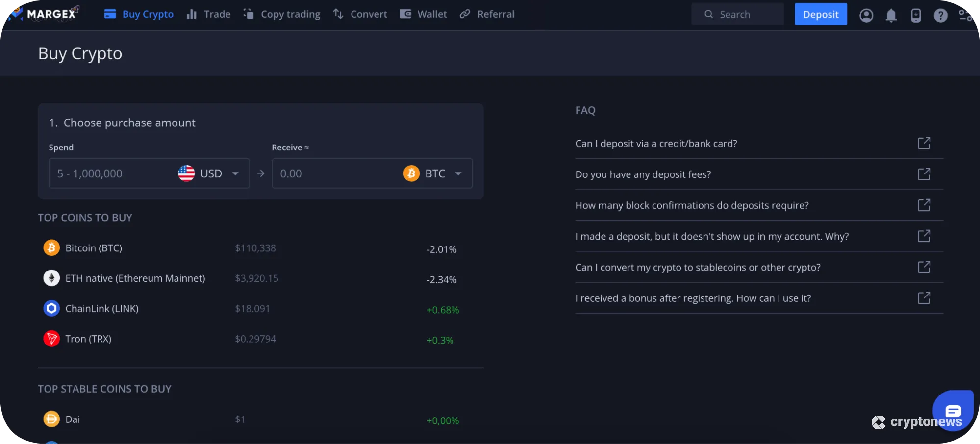Focus the top Search box
Viewport: 980px width, 444px height.
[737, 14]
